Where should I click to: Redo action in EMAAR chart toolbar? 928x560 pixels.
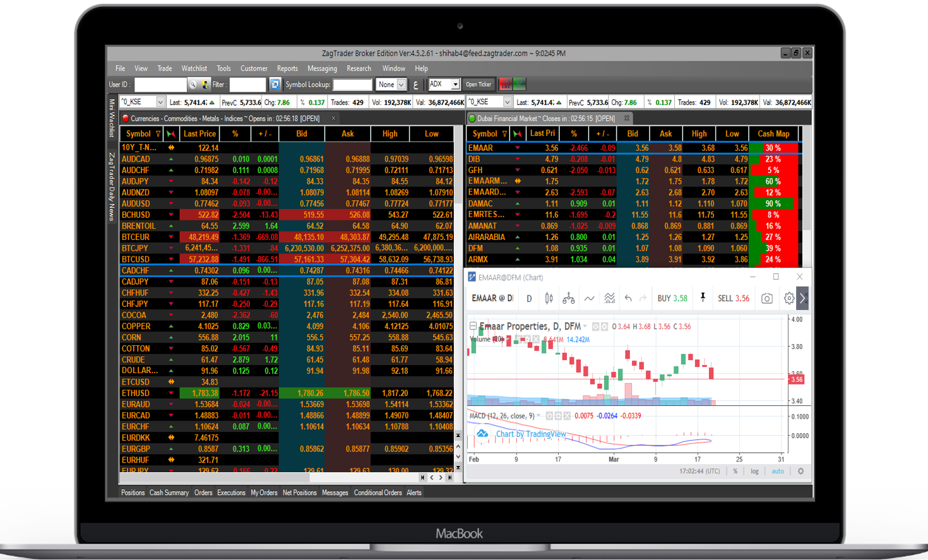[643, 299]
